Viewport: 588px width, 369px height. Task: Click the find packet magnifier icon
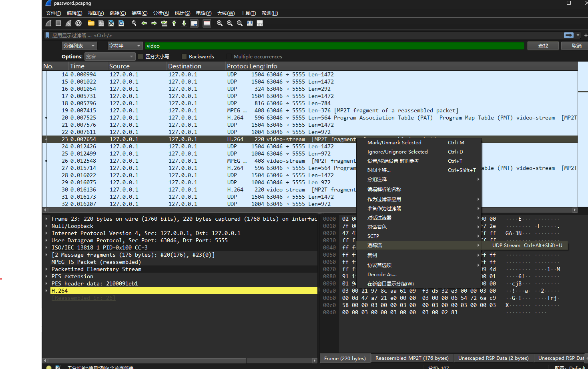[x=134, y=23]
